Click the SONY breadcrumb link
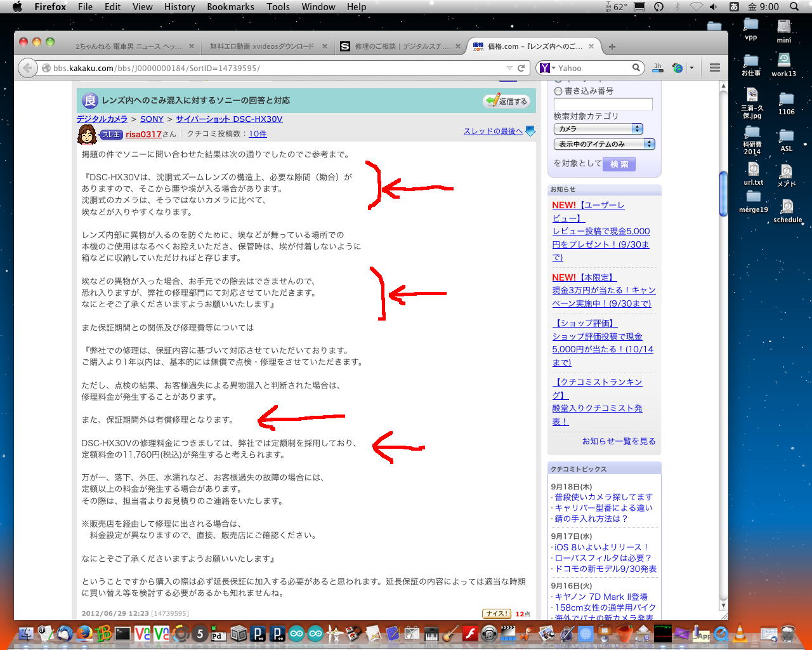 [152, 119]
